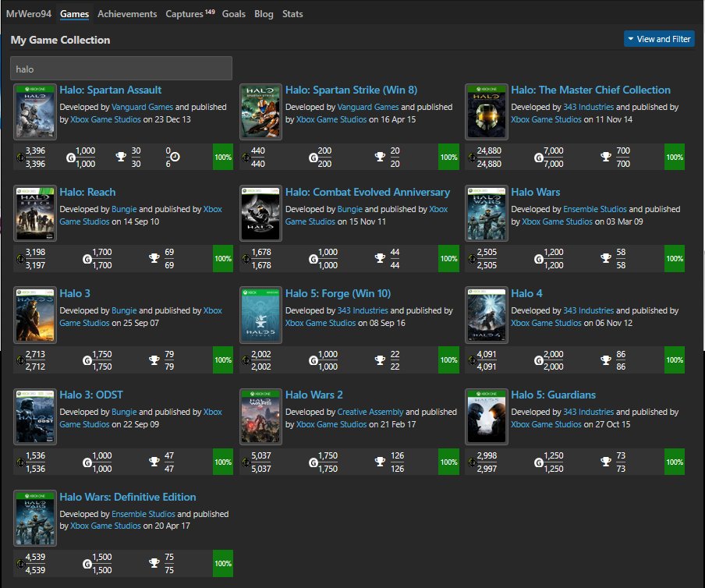Open the Halo: Spartan Assault title link
705x588 pixels.
pos(110,90)
